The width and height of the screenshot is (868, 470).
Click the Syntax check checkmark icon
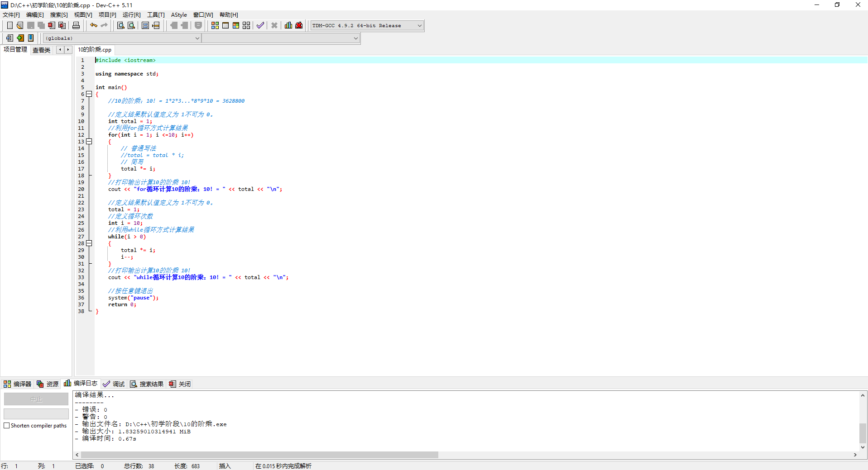click(x=260, y=25)
